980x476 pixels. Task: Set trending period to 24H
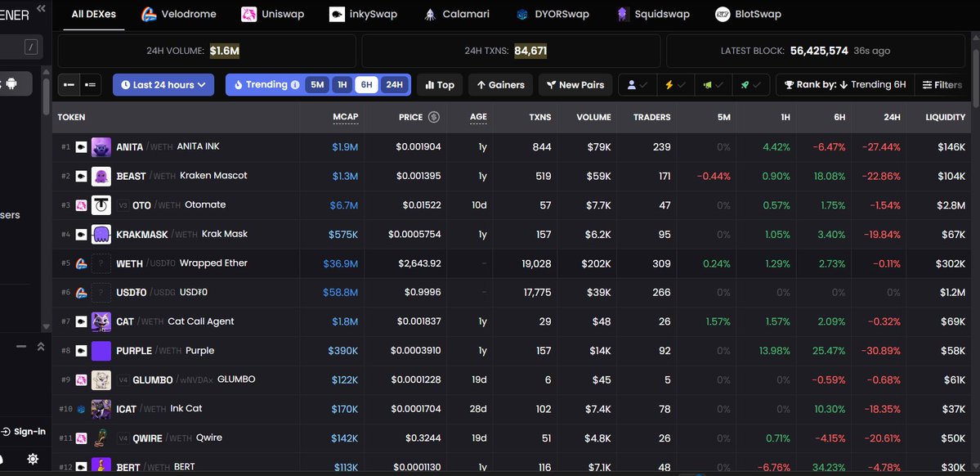pos(394,84)
